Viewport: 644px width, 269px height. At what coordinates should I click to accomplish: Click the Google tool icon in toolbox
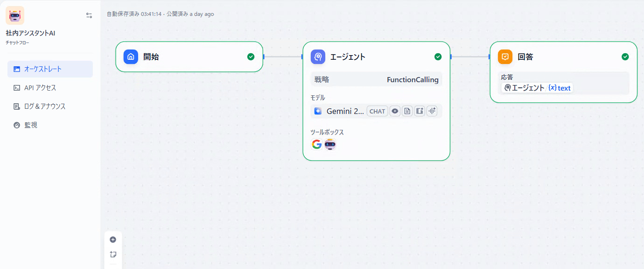[x=317, y=144]
